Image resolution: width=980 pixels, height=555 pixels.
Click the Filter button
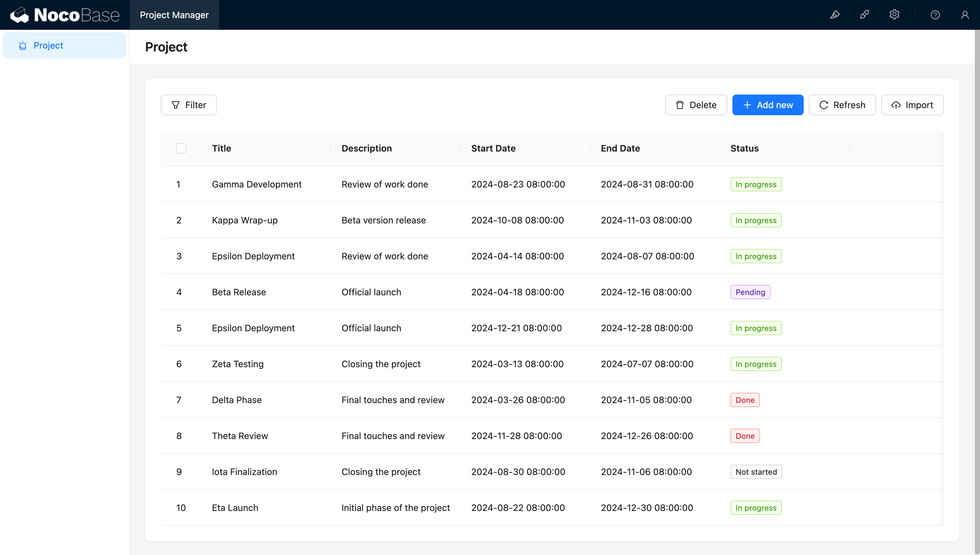pos(188,105)
